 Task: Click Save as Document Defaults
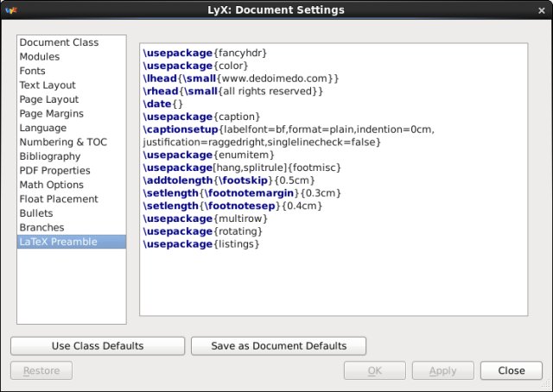pyautogui.click(x=278, y=346)
